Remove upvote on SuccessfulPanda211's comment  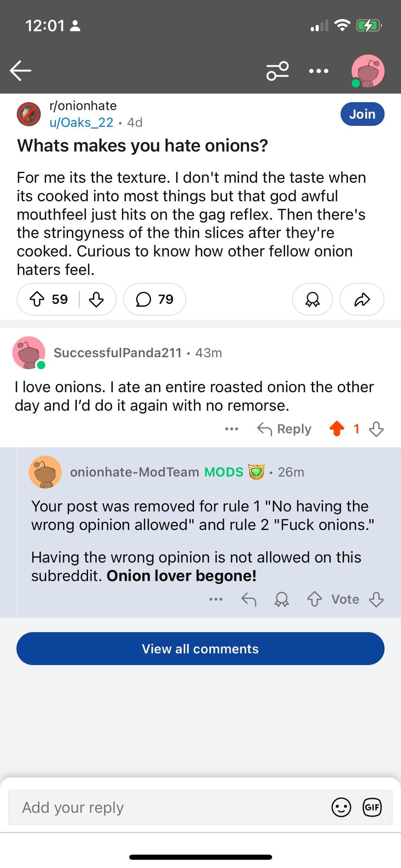337,429
